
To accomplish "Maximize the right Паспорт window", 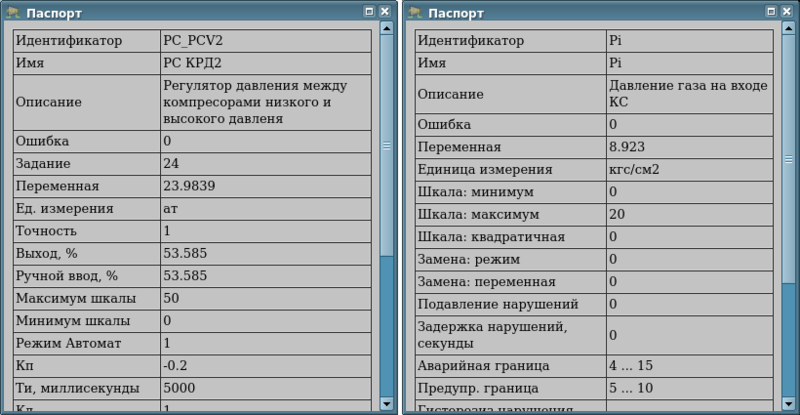I will pos(771,11).
